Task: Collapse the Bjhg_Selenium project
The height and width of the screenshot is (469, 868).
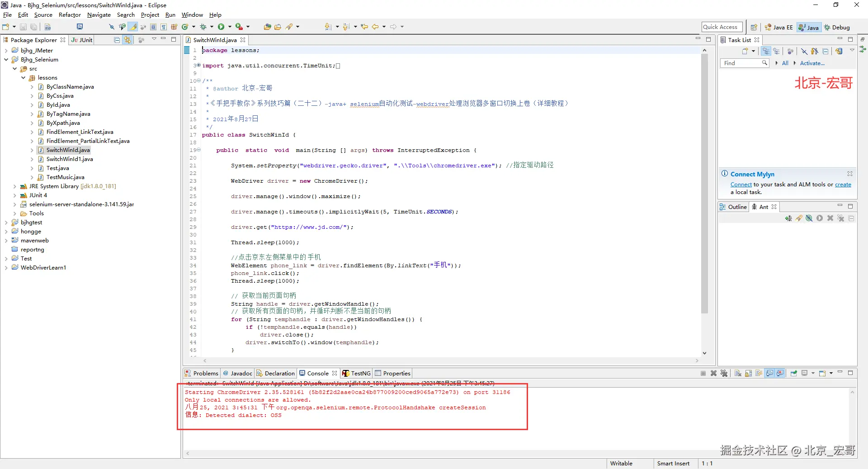Action: [6, 60]
